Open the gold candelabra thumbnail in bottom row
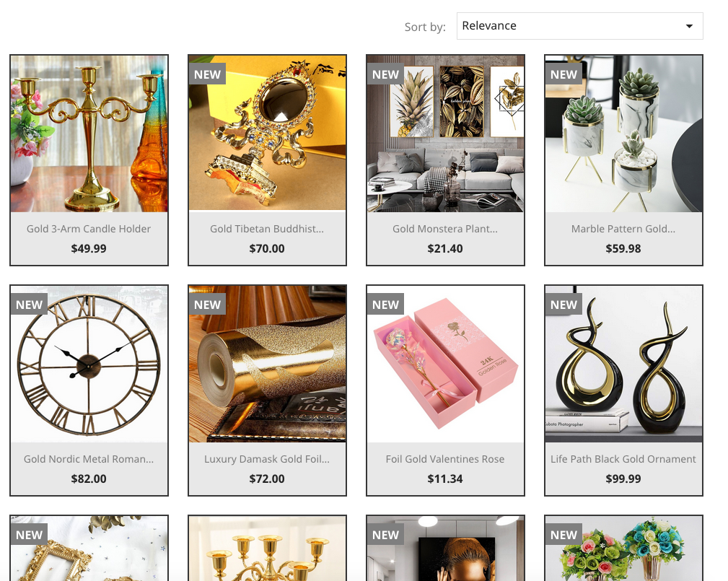This screenshot has width=728, height=581. 268,549
